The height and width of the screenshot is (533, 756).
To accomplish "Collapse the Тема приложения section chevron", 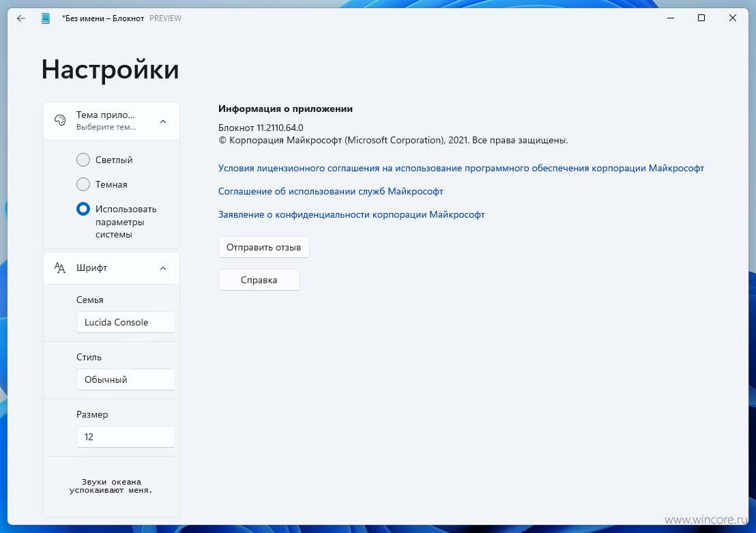I will click(163, 121).
